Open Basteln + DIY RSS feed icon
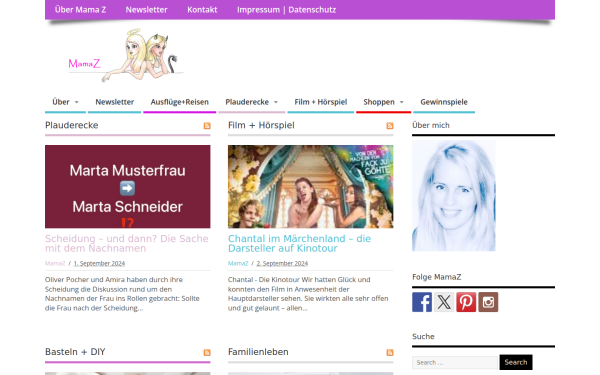The image size is (600, 375). pos(207,352)
